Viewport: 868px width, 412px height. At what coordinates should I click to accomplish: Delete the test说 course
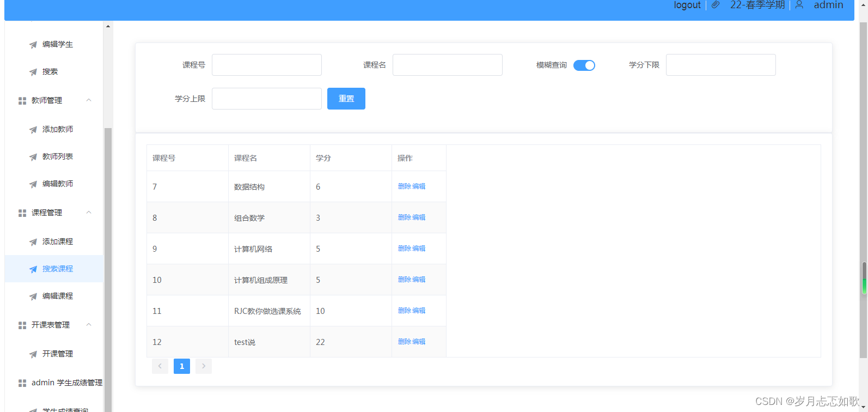tap(405, 342)
